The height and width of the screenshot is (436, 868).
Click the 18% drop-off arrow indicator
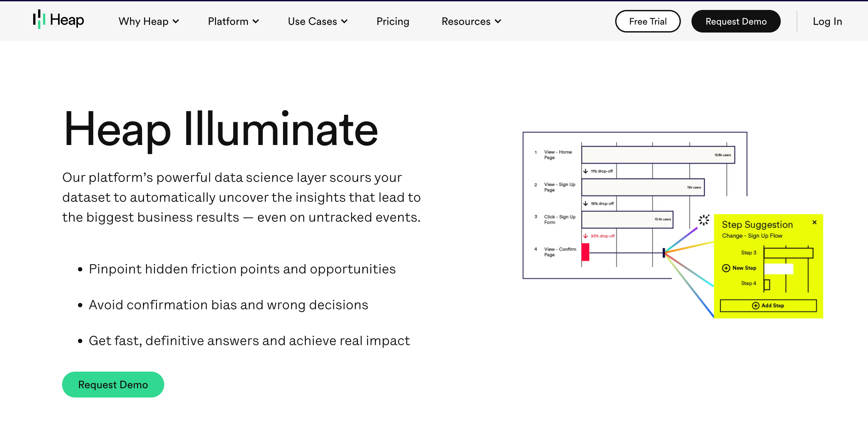[586, 203]
